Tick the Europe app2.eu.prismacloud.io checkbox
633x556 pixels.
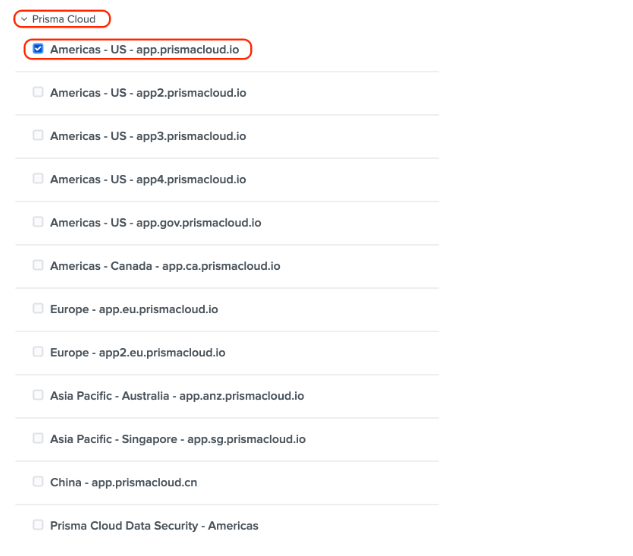[x=38, y=352]
